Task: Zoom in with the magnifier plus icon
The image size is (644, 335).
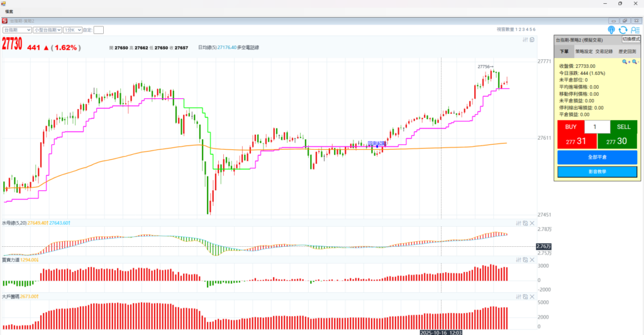Action: (x=626, y=62)
